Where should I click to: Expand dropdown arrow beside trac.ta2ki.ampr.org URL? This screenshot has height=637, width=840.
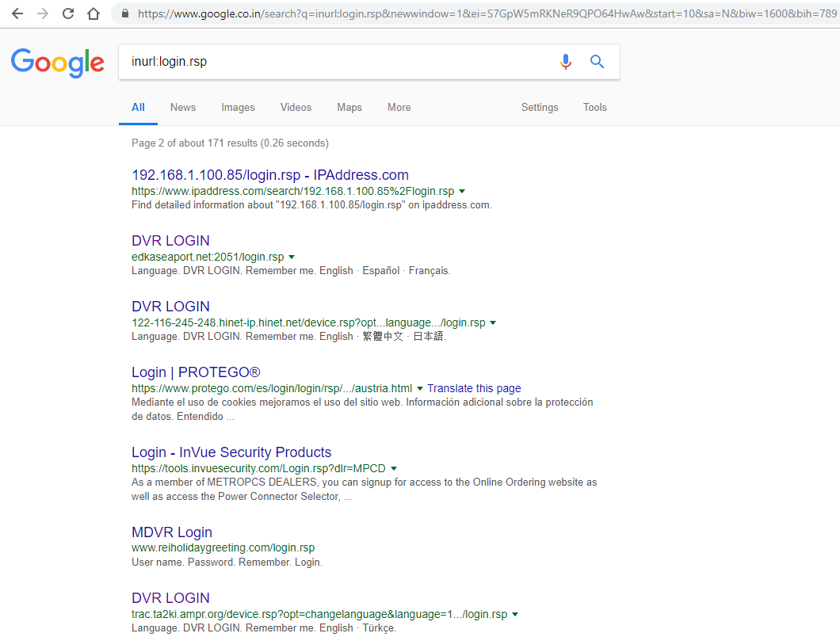515,615
